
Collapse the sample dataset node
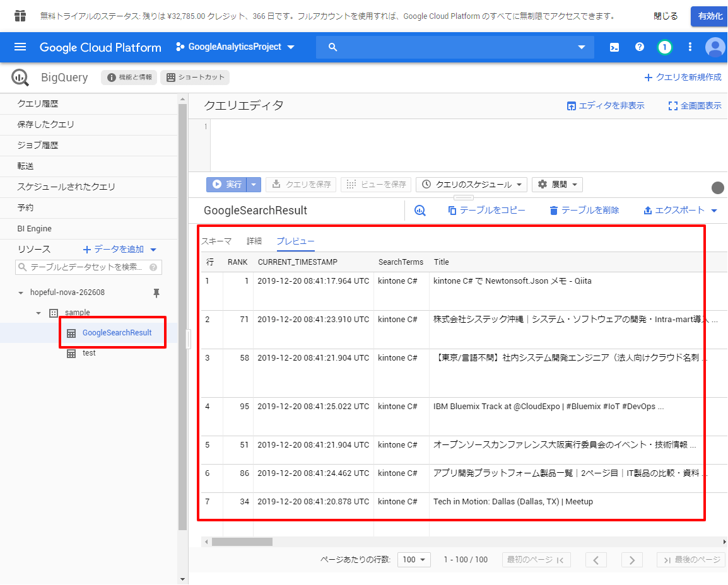click(38, 313)
